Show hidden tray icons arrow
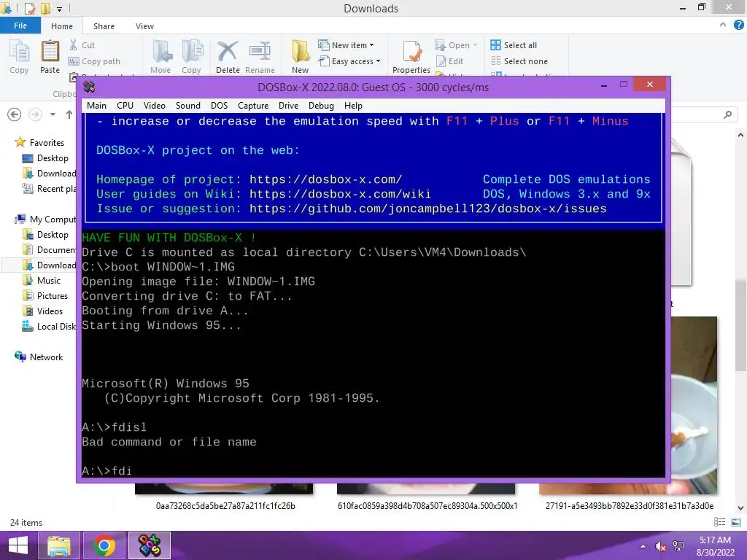This screenshot has width=747, height=560. [x=643, y=546]
